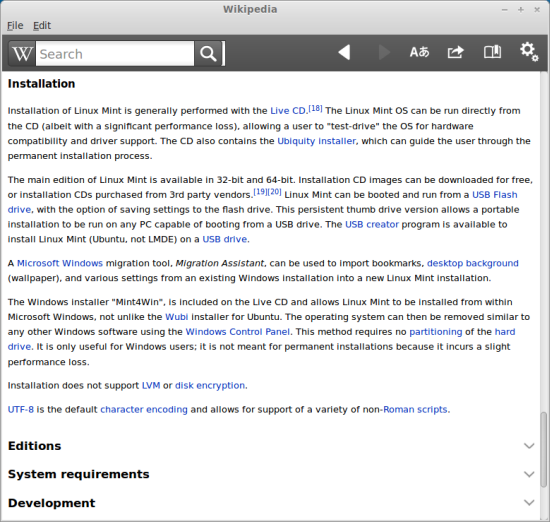Click the Wikipedia W logo icon
550x522 pixels.
22,54
